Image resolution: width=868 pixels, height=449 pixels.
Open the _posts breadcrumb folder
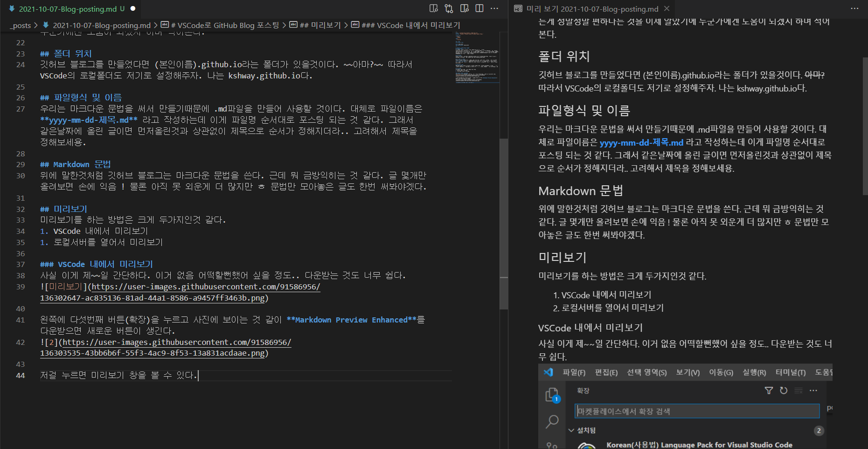tap(20, 25)
